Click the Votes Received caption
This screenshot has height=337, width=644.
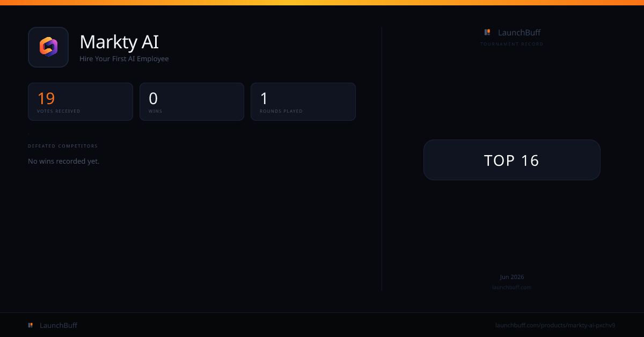[x=58, y=111]
